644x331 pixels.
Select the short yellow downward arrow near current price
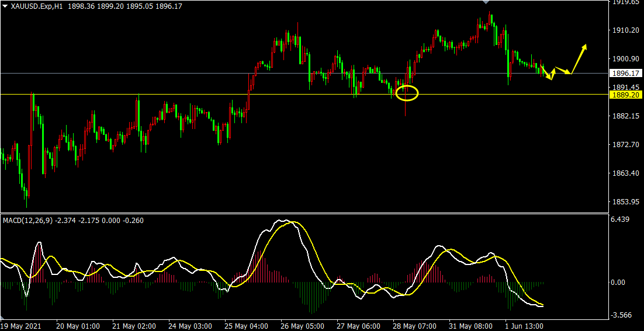coord(546,73)
